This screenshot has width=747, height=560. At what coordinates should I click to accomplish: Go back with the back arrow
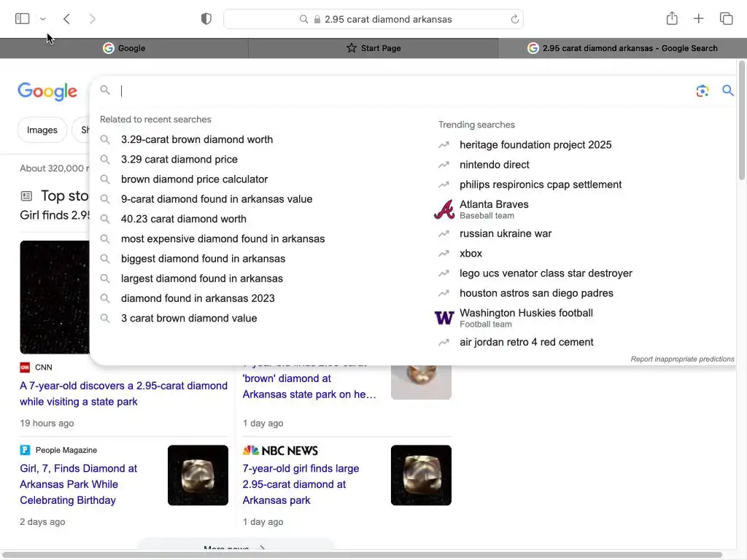(x=66, y=19)
